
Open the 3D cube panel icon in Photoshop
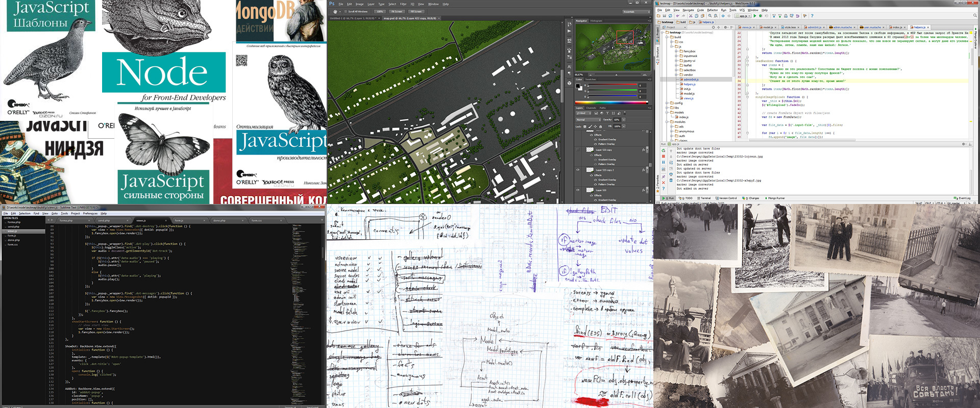click(570, 83)
